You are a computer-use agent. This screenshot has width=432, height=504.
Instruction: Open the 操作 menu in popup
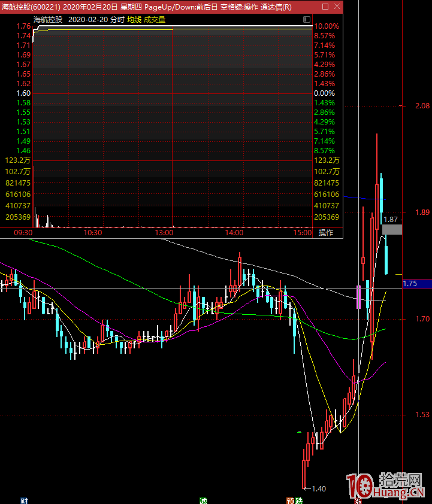[x=326, y=232]
